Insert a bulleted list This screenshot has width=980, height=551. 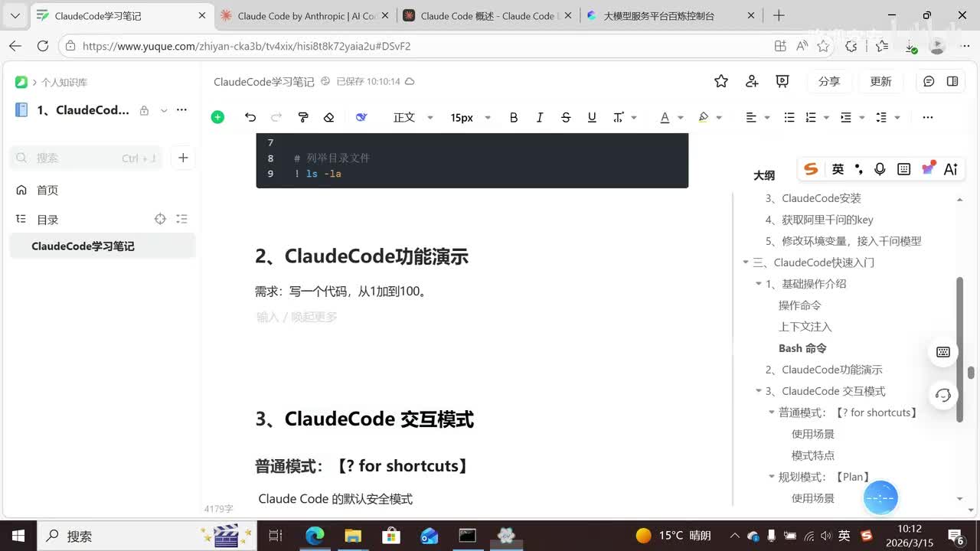pyautogui.click(x=789, y=117)
